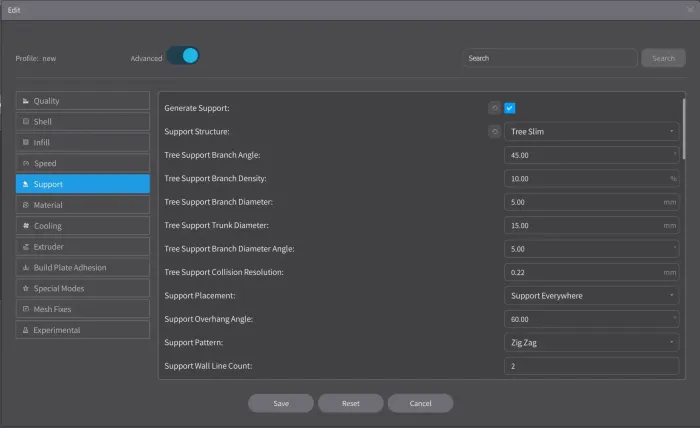Viewport: 700px width, 428px height.
Task: Open the Quality settings tab
Action: [x=83, y=101]
